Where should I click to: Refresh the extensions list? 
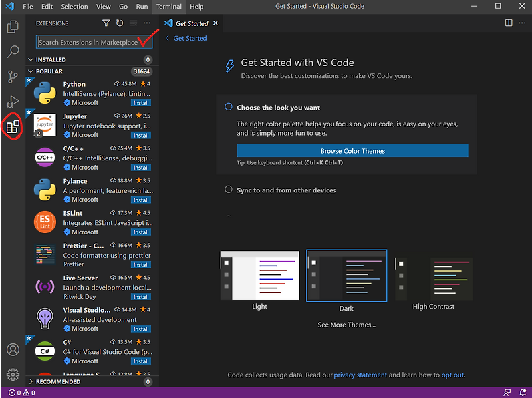[120, 23]
